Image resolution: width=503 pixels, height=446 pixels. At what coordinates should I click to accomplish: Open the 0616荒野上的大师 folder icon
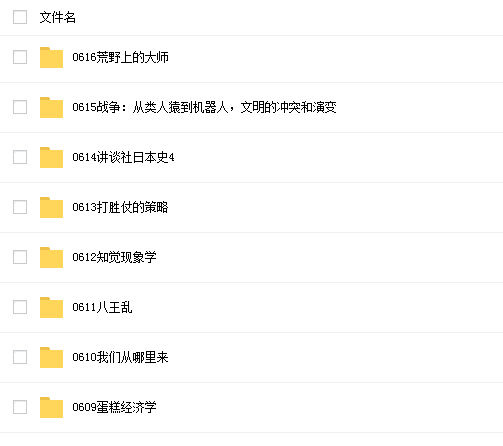tap(51, 57)
